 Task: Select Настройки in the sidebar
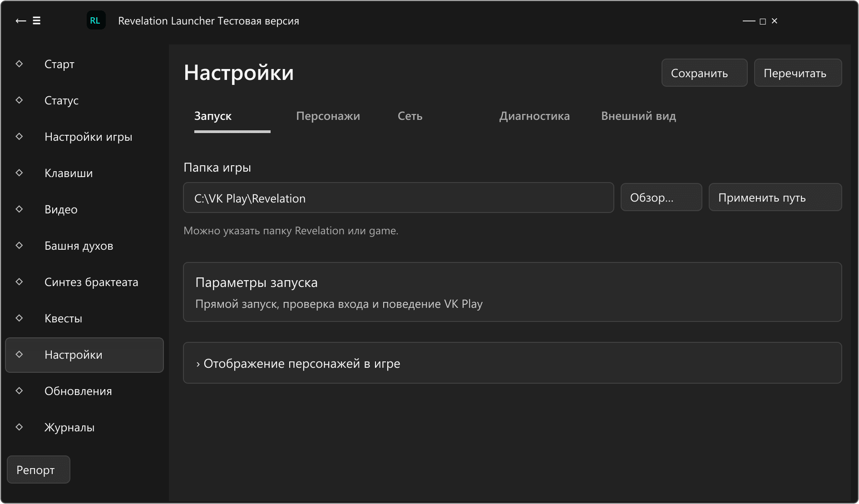84,355
